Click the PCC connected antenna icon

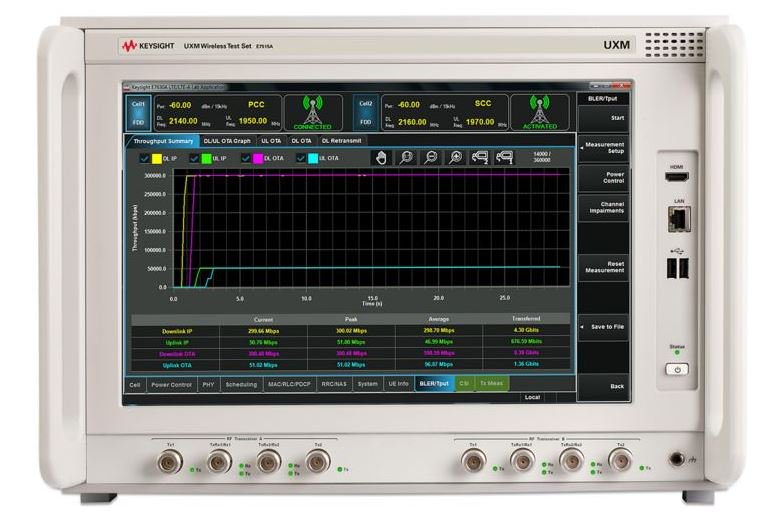[x=312, y=112]
